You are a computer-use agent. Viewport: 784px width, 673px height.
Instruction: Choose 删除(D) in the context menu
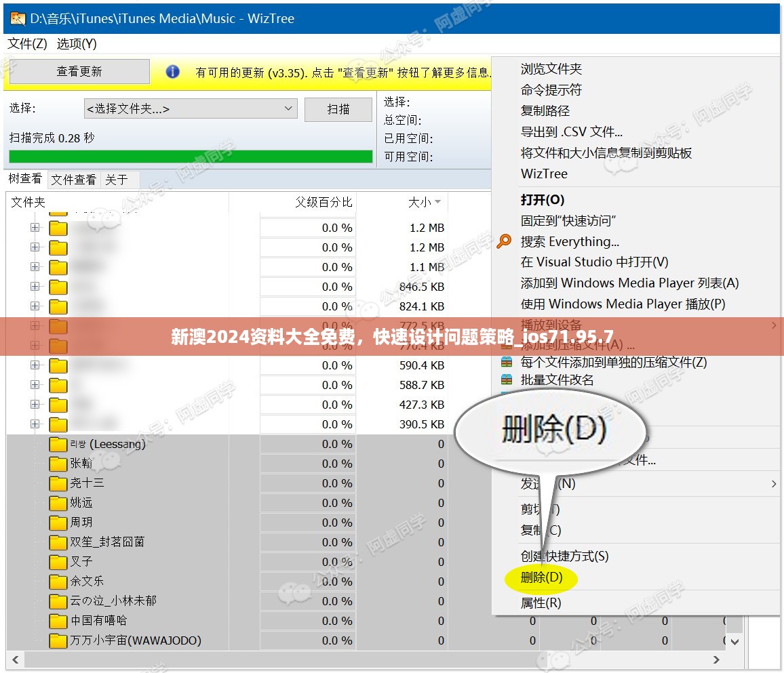pos(541,577)
